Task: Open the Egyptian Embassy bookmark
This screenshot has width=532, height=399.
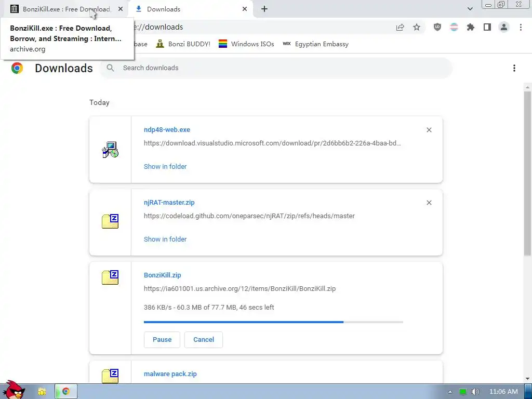Action: point(315,44)
